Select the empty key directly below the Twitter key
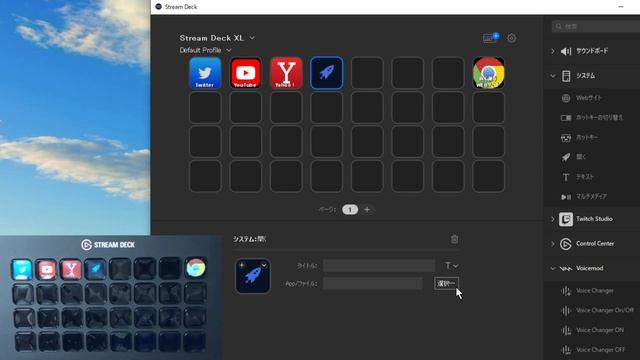This screenshot has width=640, height=360. pyautogui.click(x=205, y=108)
